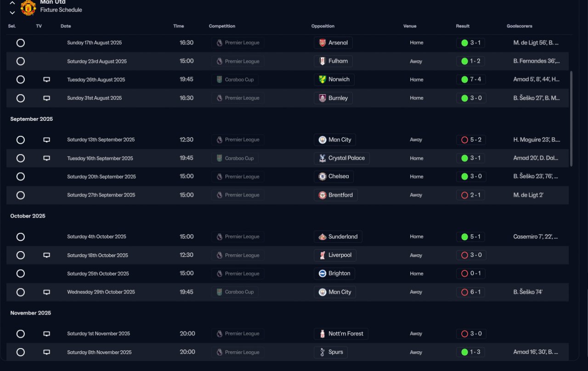The image size is (588, 371).
Task: Click the Chelsea club crest
Action: 322,176
